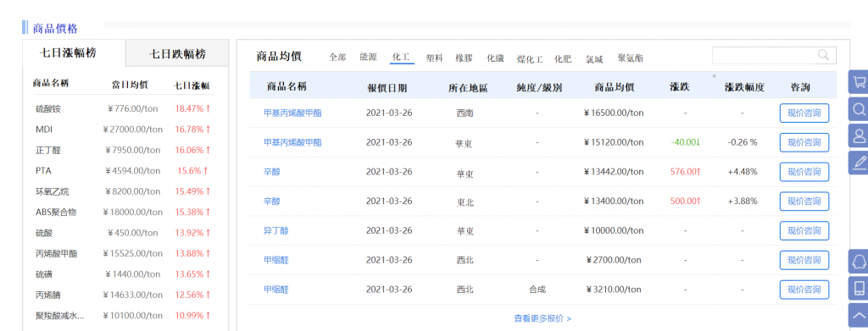The height and width of the screenshot is (331, 868).
Task: Select the 化肥 category filter
Action: click(x=563, y=58)
